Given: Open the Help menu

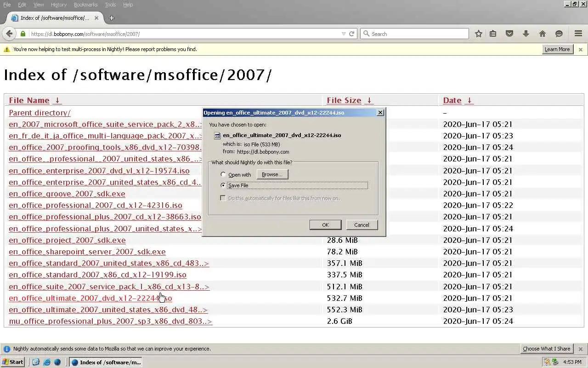Looking at the screenshot, I should pos(128,5).
